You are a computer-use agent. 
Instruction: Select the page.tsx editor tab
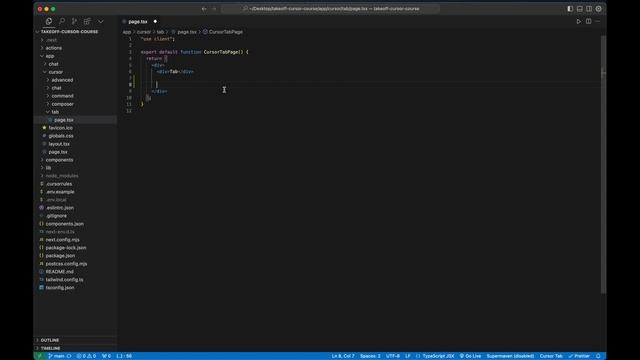(138, 22)
